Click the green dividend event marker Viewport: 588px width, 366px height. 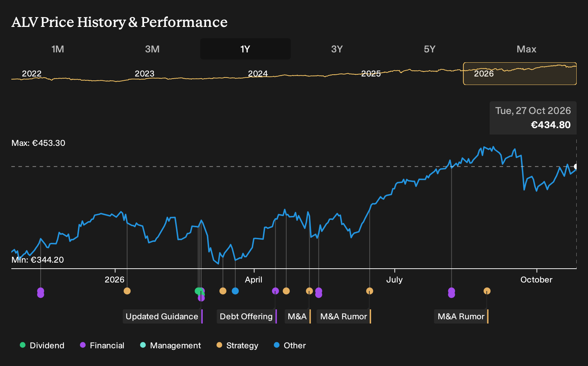click(198, 291)
